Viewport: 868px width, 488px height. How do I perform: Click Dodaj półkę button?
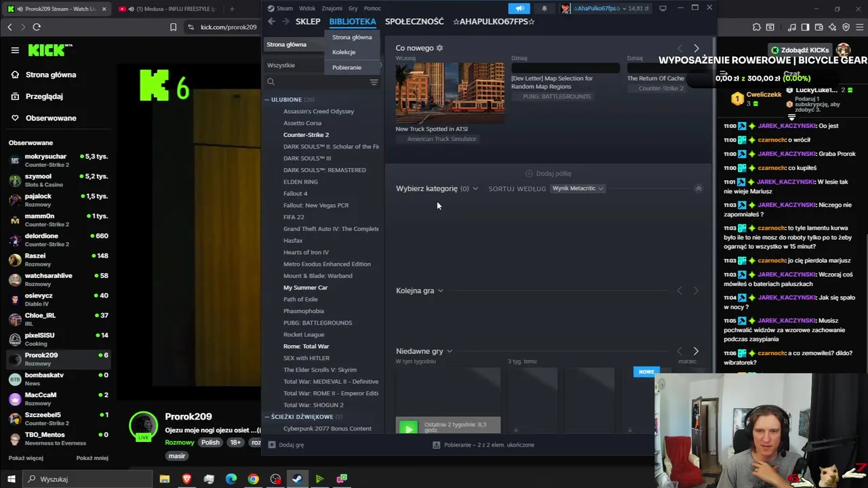548,174
